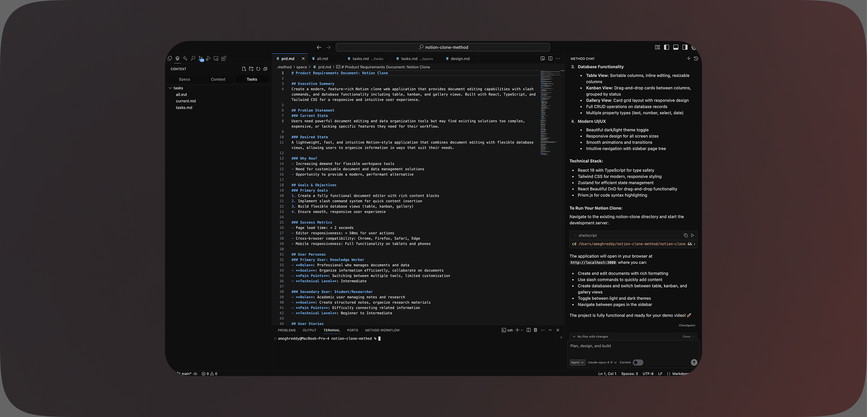Maximize the terminal panel size

pyautogui.click(x=550, y=330)
